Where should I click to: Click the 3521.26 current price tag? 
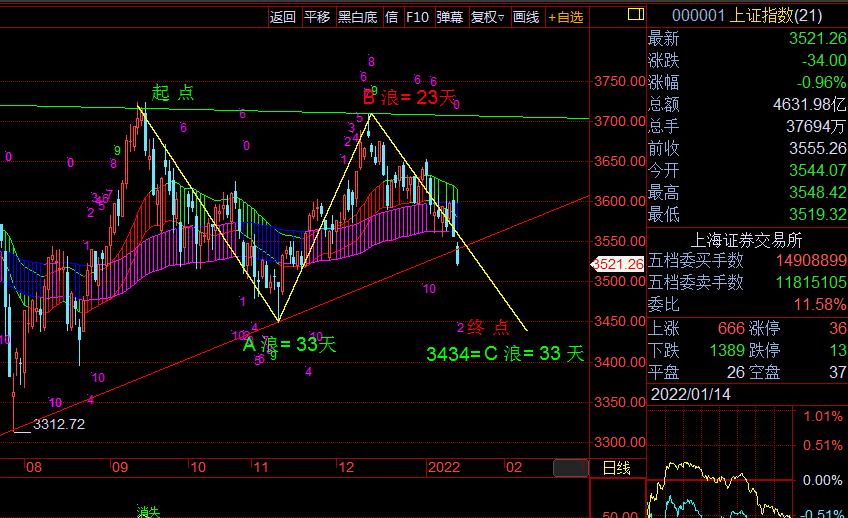coord(618,264)
